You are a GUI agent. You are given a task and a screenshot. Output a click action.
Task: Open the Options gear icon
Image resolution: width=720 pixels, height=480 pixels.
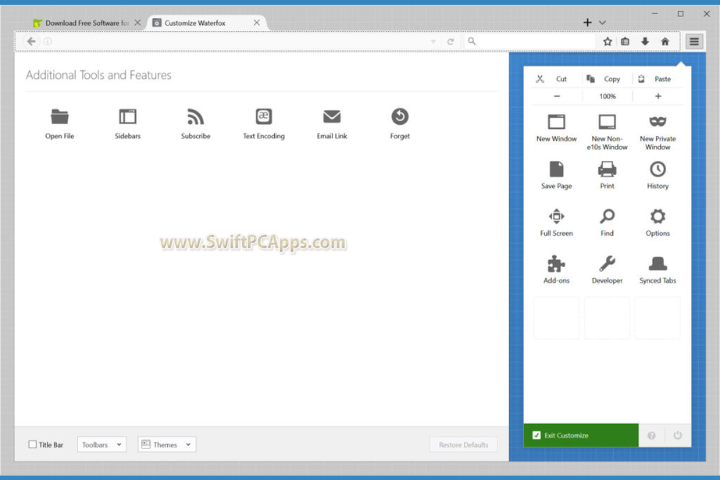coord(658,216)
